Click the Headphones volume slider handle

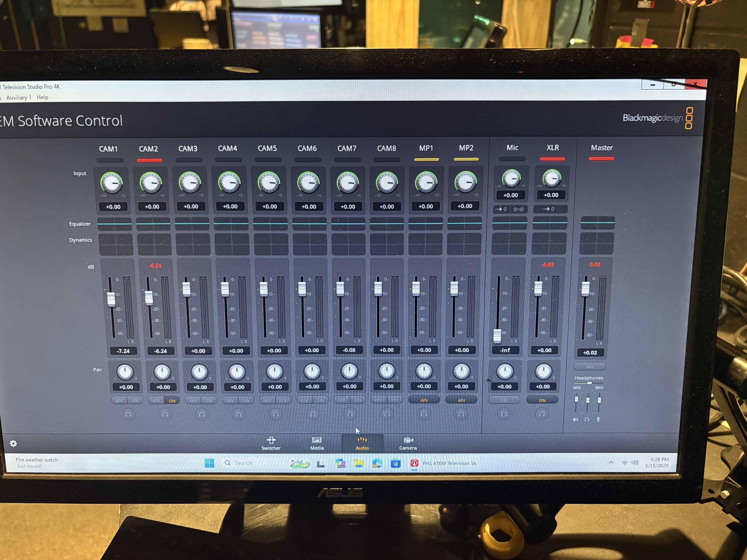pos(589,383)
